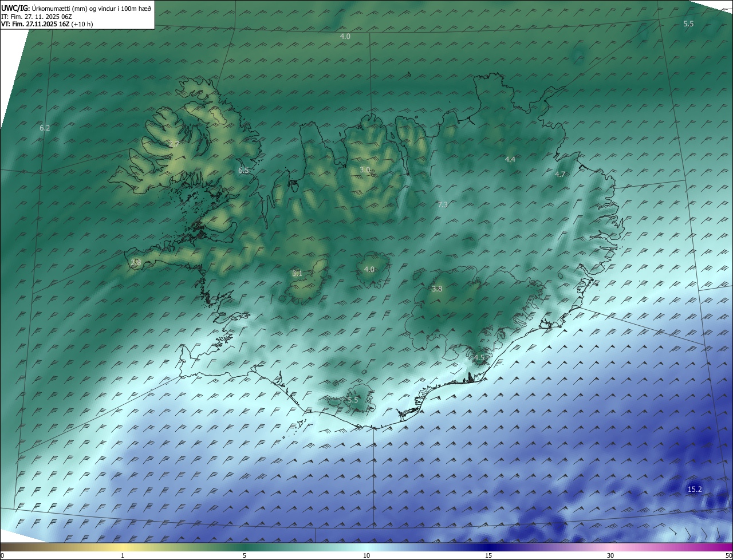The image size is (733, 560).
Task: Select the 3.8 value on the map
Action: (437, 289)
